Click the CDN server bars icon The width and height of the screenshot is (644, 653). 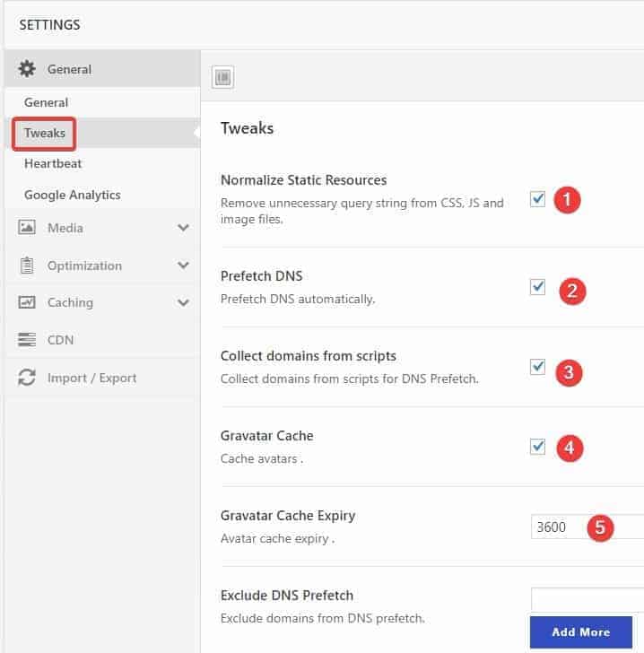[x=27, y=339]
